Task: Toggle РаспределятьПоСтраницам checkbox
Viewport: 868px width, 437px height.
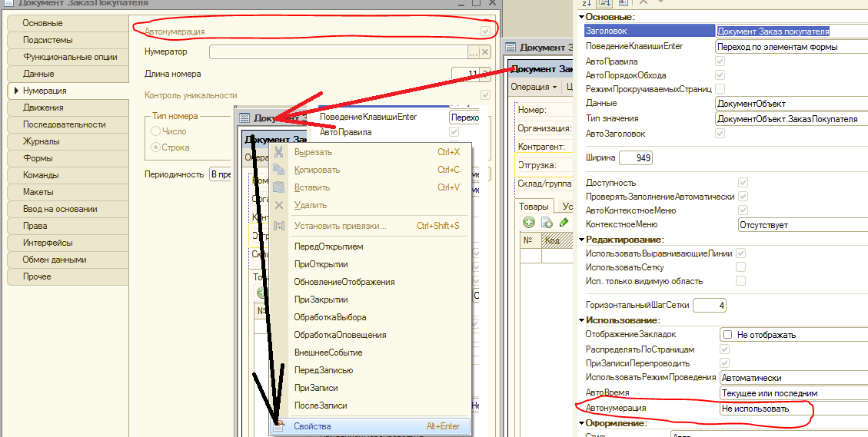Action: click(724, 349)
